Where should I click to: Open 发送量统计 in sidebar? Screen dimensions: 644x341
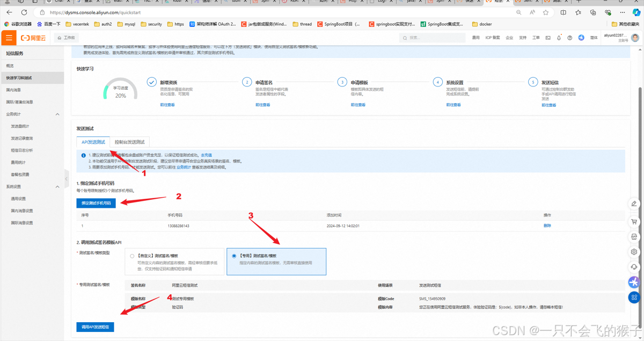20,126
